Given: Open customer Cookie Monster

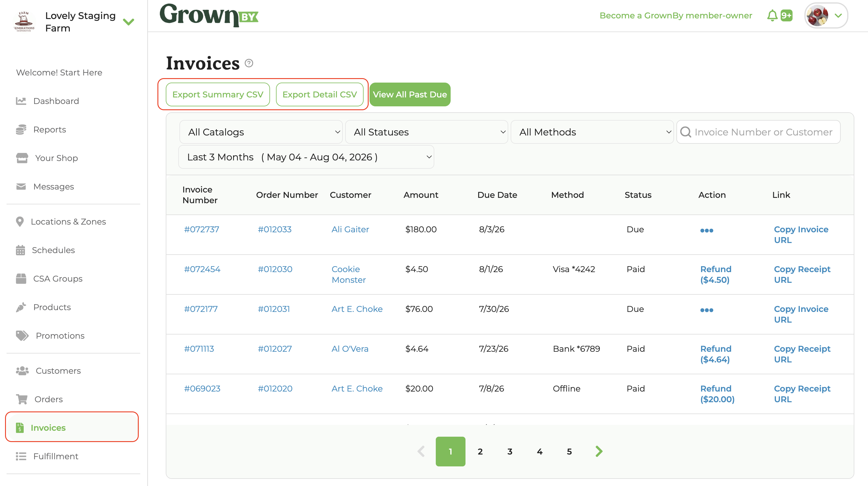Looking at the screenshot, I should pos(348,274).
